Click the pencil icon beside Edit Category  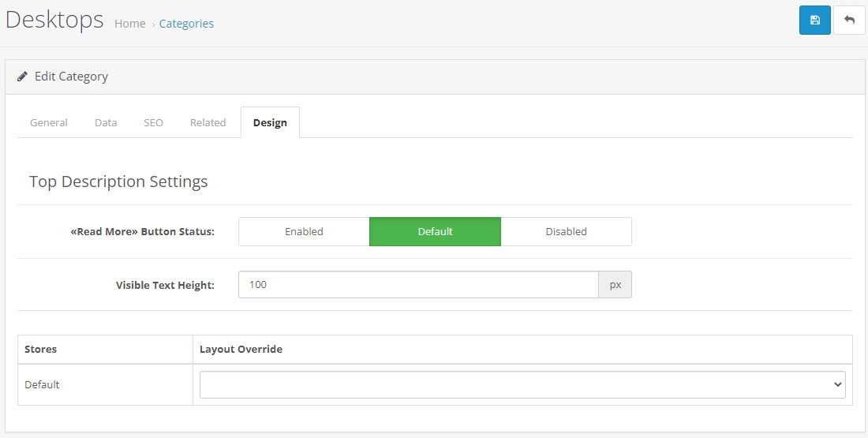point(22,77)
